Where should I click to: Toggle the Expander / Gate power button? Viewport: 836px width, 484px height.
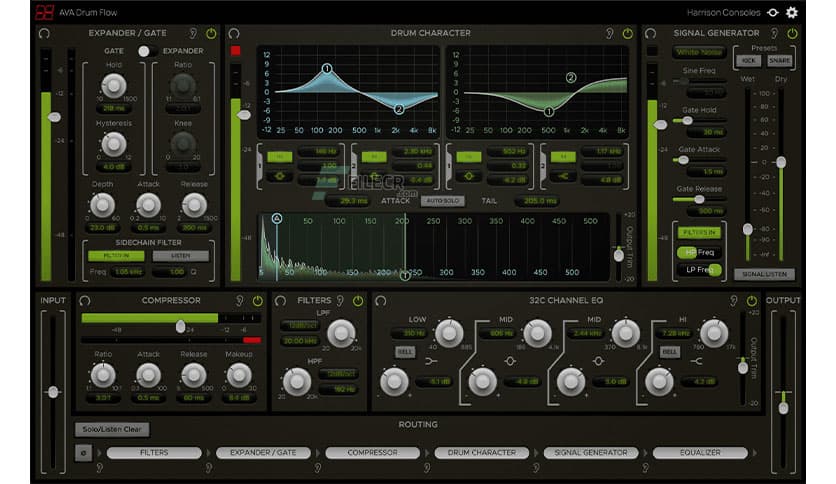[212, 34]
